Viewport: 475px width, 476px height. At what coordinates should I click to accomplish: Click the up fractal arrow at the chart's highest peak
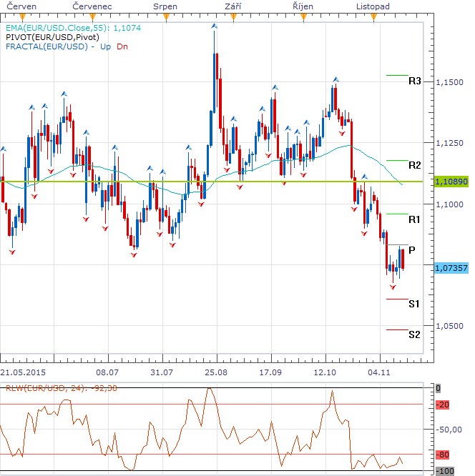coord(215,26)
